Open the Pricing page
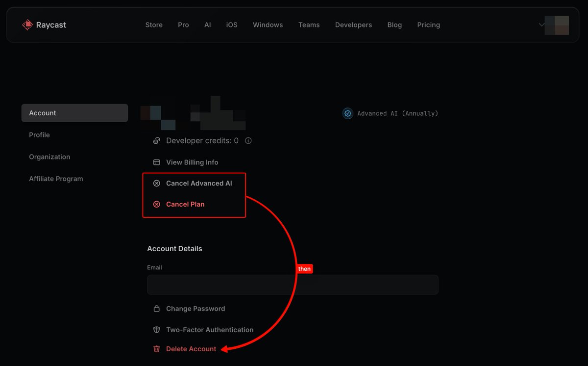Screen dimensions: 588x366 [x=429, y=25]
